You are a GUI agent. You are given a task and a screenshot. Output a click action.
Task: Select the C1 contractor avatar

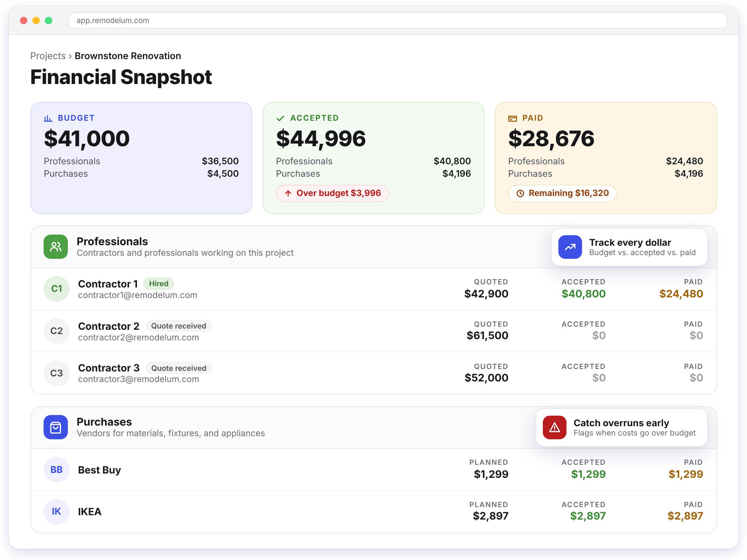57,289
